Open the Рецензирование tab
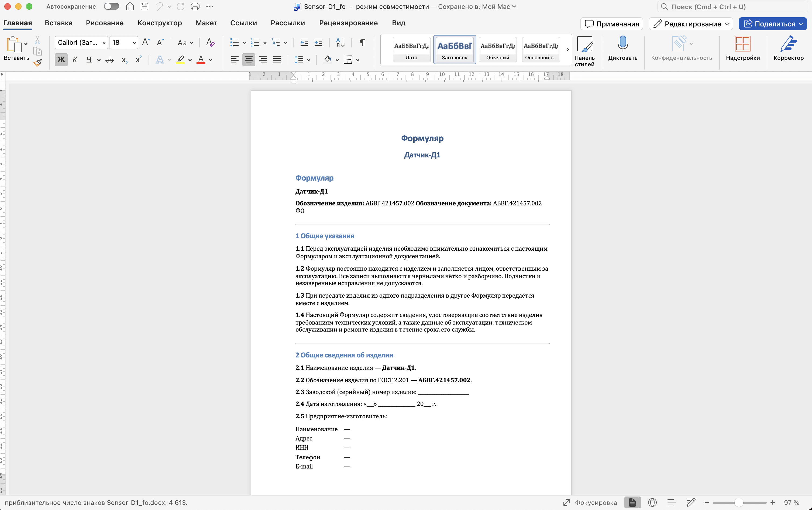This screenshot has height=510, width=812. (x=348, y=23)
